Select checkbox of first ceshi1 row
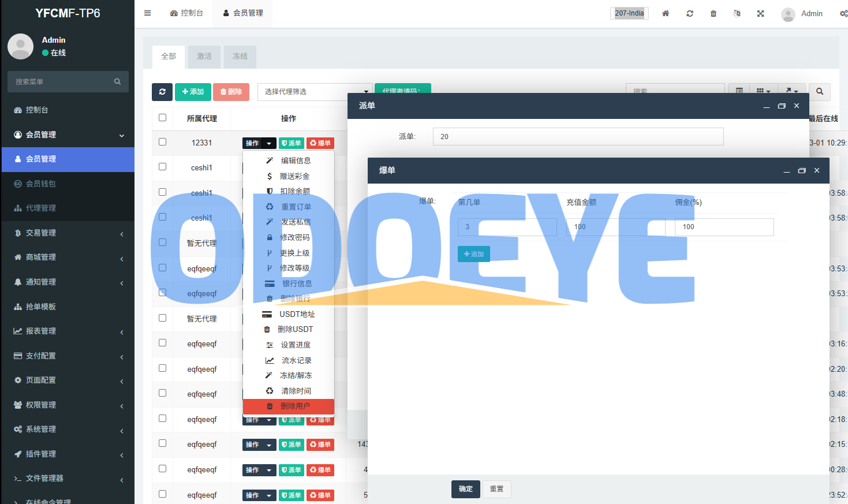This screenshot has width=848, height=504. (163, 167)
